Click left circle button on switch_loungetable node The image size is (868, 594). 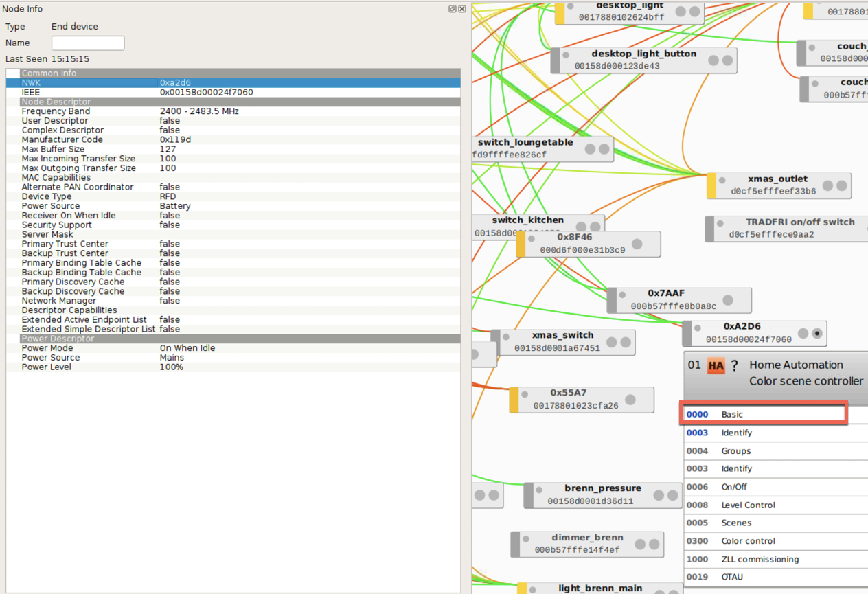[x=590, y=148]
